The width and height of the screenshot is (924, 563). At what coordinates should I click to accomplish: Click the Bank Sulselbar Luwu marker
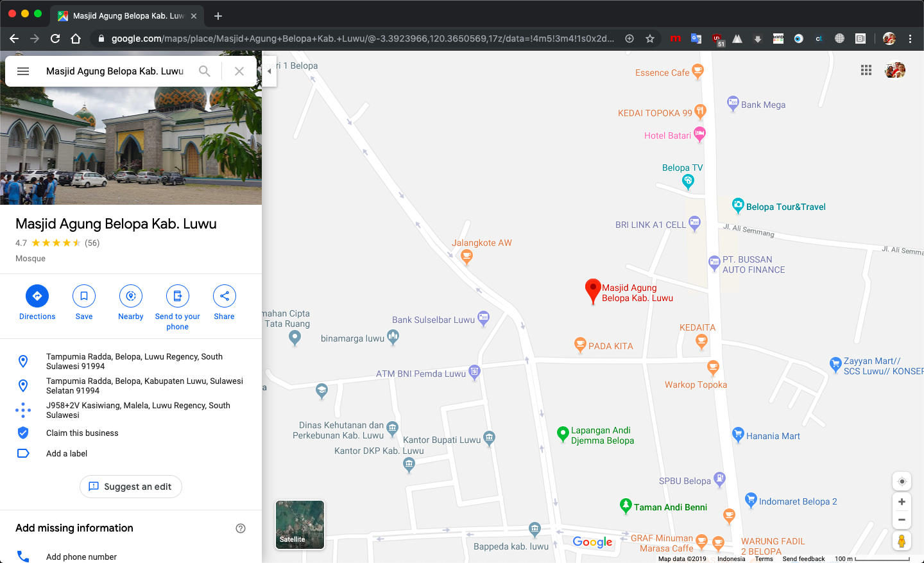pyautogui.click(x=484, y=318)
